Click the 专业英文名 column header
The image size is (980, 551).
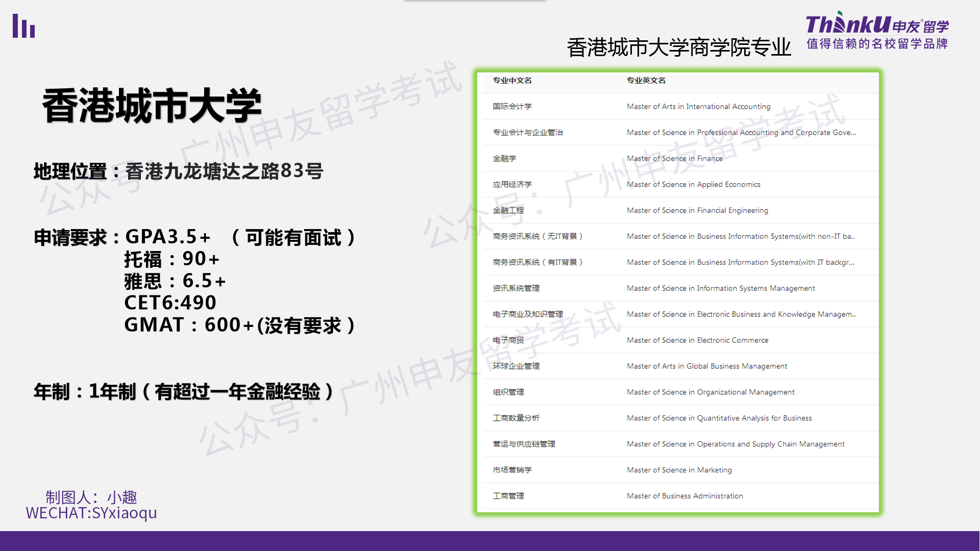click(x=646, y=81)
